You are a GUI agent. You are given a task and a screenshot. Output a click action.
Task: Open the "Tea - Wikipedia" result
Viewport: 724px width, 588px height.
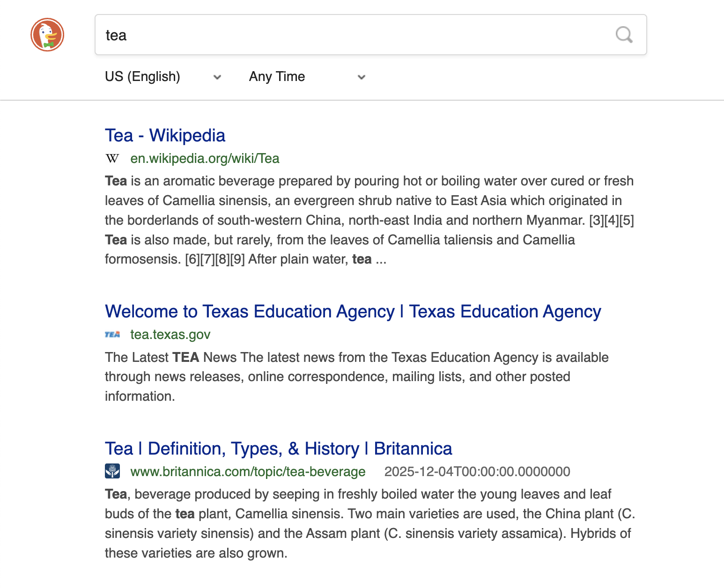tap(165, 136)
